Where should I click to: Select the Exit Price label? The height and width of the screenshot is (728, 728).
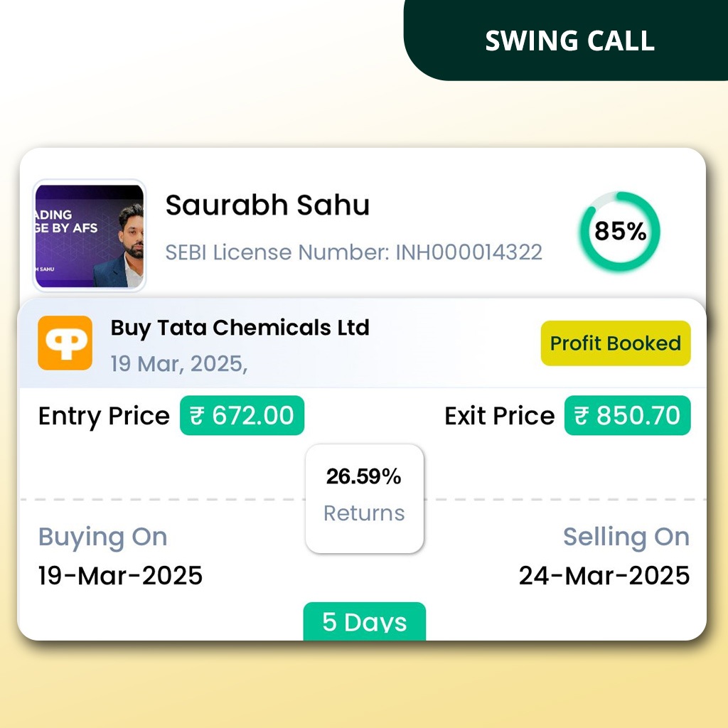(500, 416)
